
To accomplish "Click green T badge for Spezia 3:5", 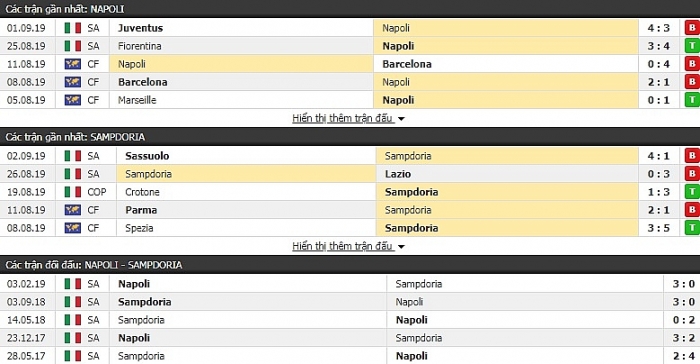I will click(x=692, y=228).
